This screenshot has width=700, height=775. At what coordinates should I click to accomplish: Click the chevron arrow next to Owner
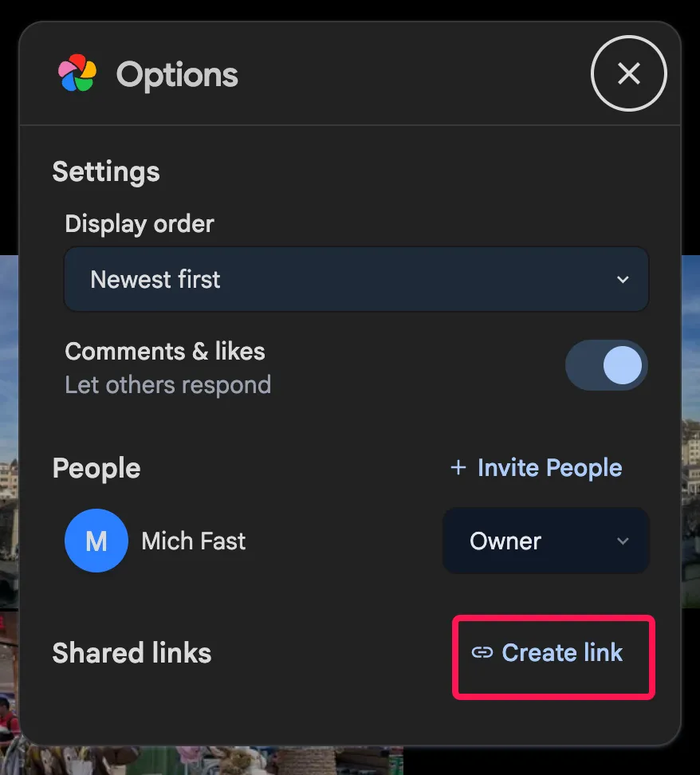click(x=623, y=541)
